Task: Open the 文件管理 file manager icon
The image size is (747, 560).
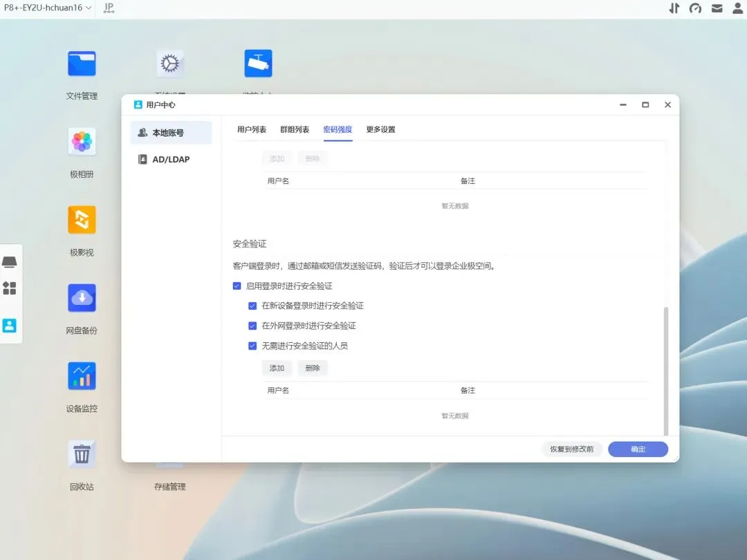Action: tap(82, 64)
